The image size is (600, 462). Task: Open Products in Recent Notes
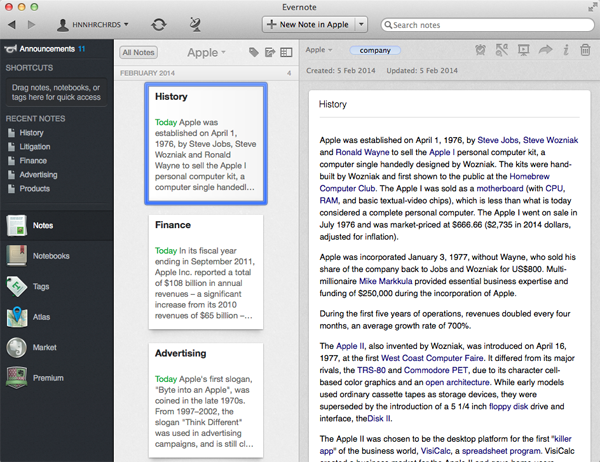click(x=34, y=189)
